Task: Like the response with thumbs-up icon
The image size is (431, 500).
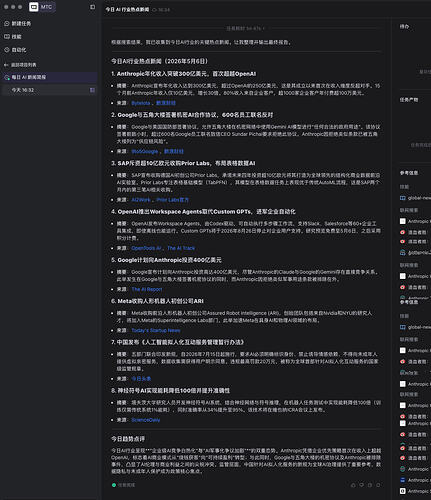Action: 353,485
